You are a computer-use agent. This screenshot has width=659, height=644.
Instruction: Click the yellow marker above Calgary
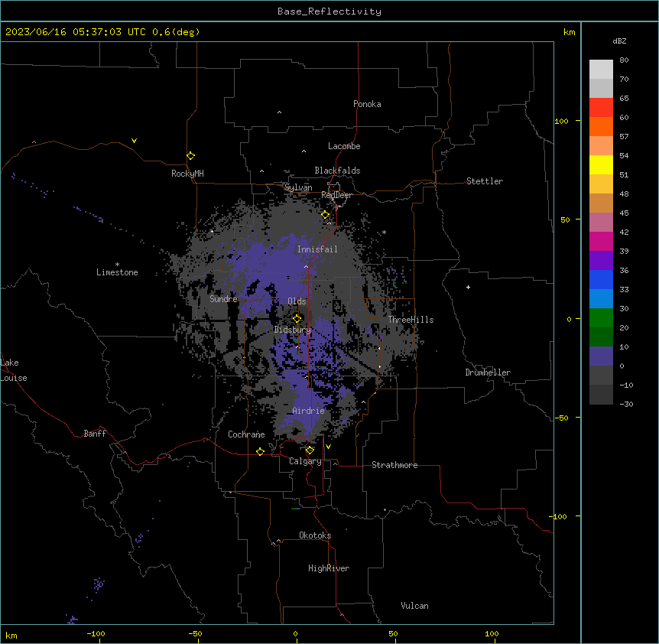tap(310, 450)
